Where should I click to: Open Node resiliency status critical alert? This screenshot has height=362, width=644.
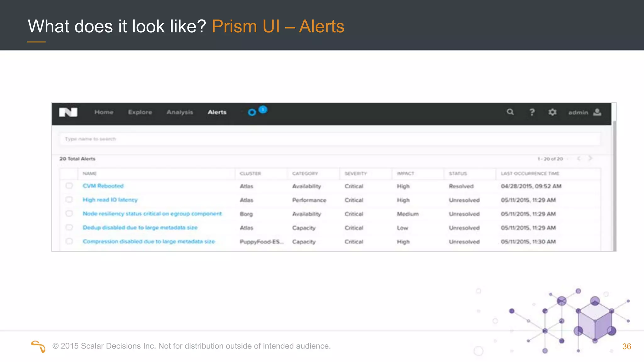(152, 214)
